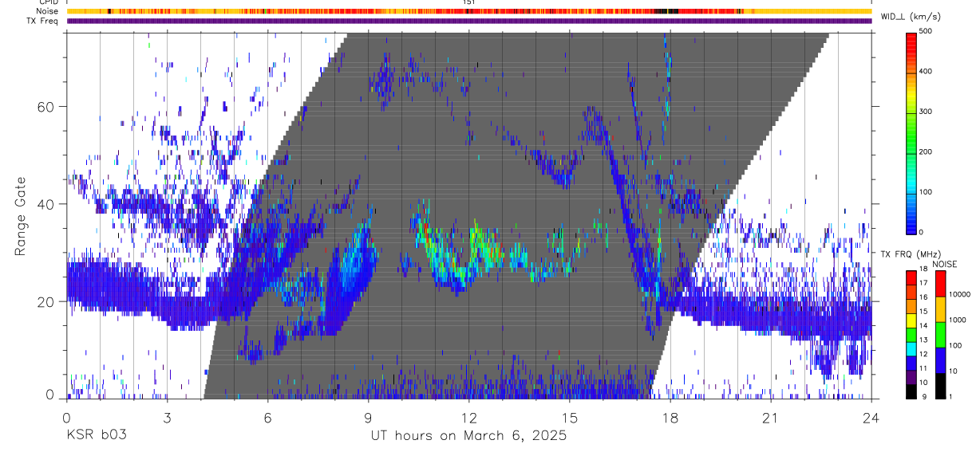
Task: Click the 'KSR b03' radar label
Action: (x=96, y=436)
